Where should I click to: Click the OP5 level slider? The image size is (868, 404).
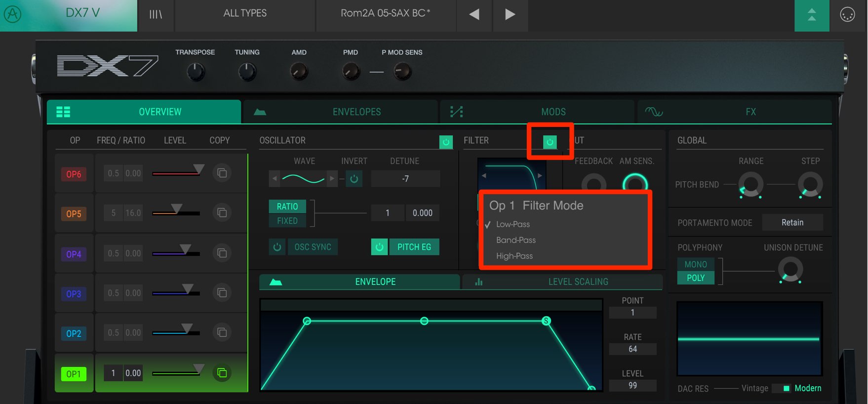pos(176,211)
